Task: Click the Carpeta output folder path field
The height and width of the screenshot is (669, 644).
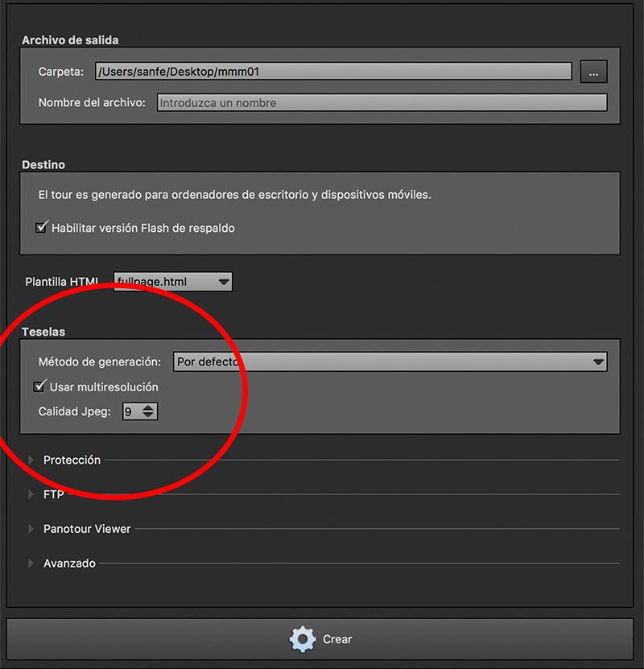Action: tap(332, 72)
